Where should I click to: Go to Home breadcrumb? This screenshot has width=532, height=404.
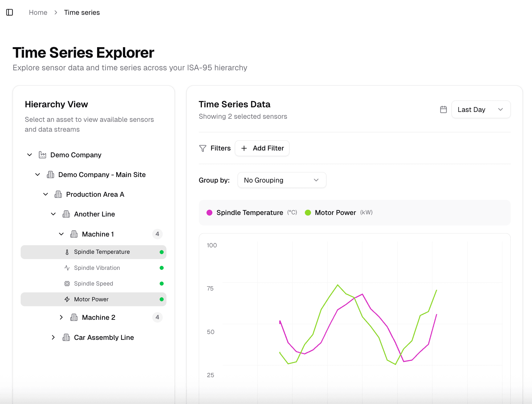[x=38, y=12]
